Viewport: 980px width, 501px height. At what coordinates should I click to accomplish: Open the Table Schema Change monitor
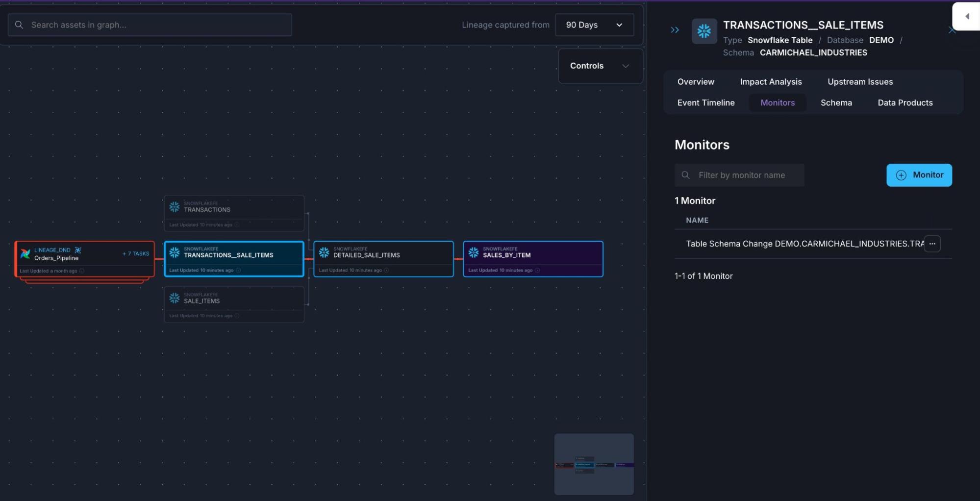(804, 244)
